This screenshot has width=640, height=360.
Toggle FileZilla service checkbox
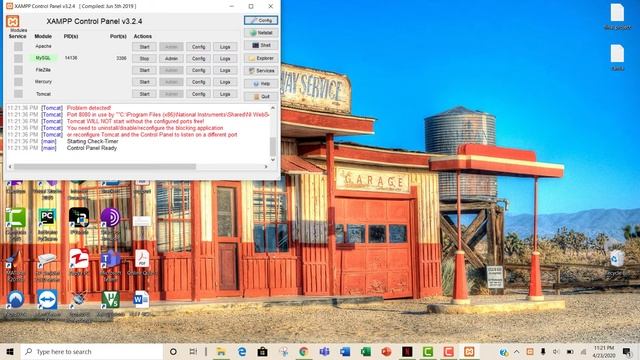click(18, 70)
